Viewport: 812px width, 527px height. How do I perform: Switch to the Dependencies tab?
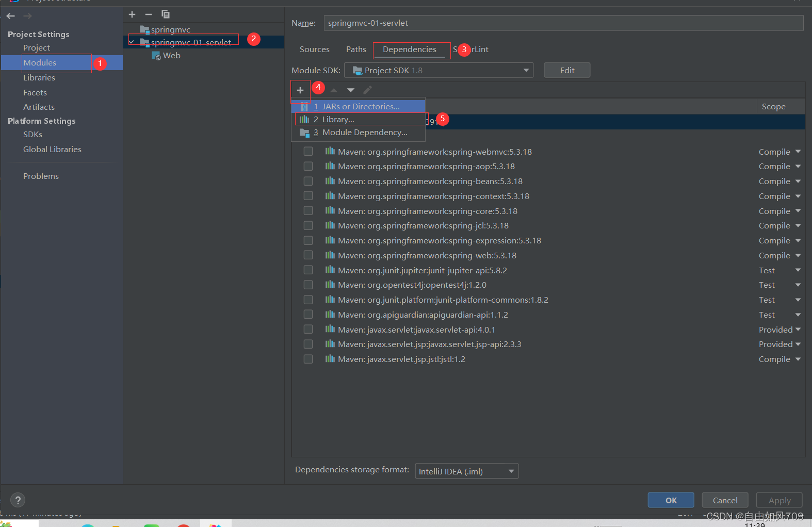pos(410,50)
